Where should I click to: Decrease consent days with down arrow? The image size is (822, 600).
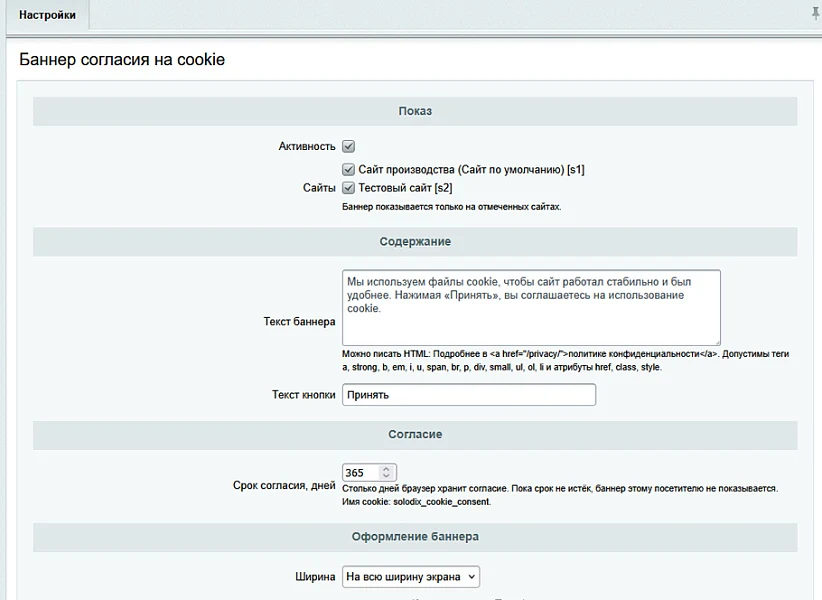[386, 476]
